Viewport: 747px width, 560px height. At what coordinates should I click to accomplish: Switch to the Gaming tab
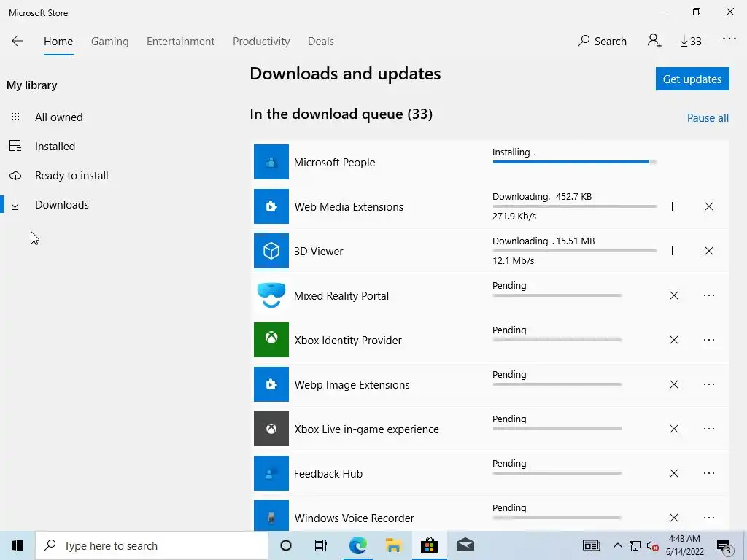point(109,42)
